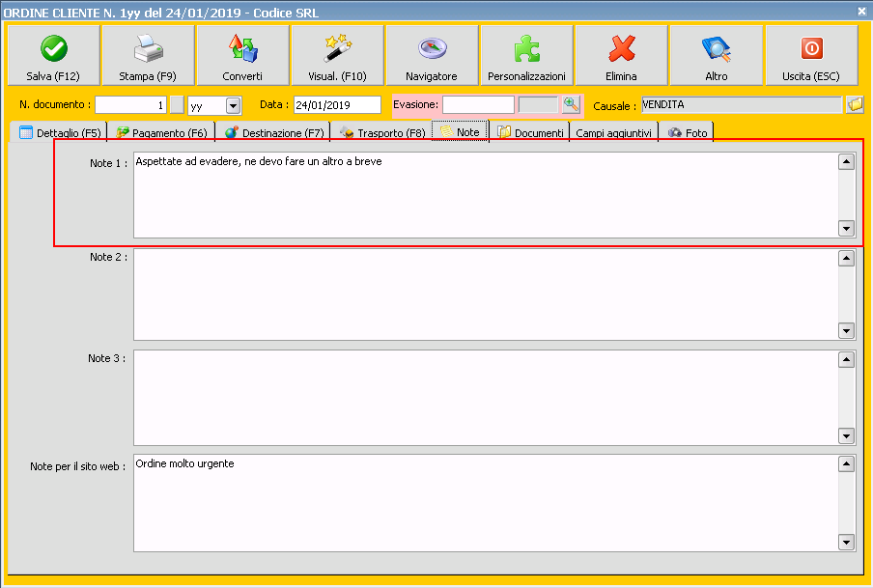The height and width of the screenshot is (588, 873).
Task: Click the Evasione search magnifier icon
Action: tap(572, 104)
